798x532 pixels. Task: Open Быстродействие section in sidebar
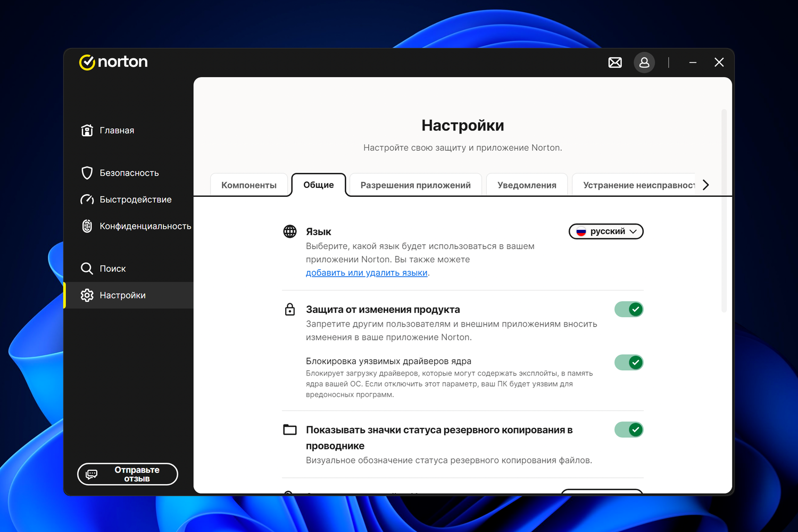(129, 199)
